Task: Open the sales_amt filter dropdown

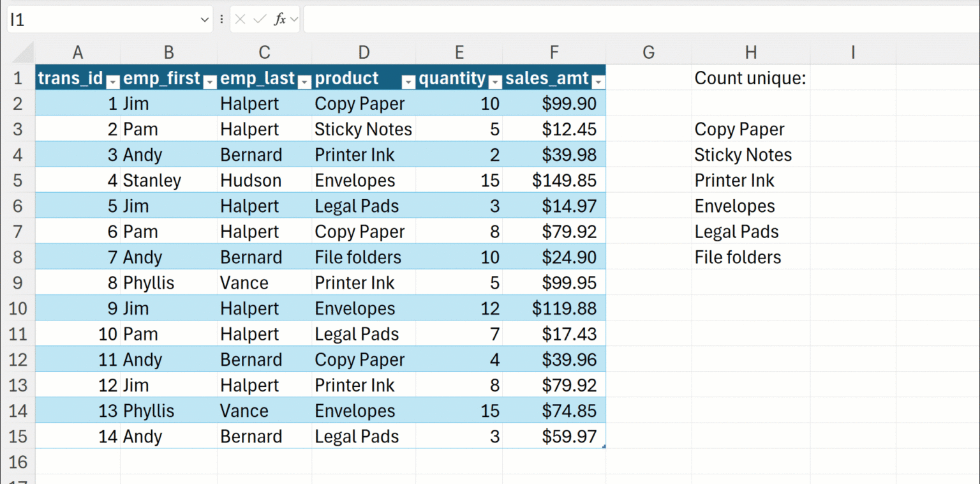Action: tap(598, 82)
